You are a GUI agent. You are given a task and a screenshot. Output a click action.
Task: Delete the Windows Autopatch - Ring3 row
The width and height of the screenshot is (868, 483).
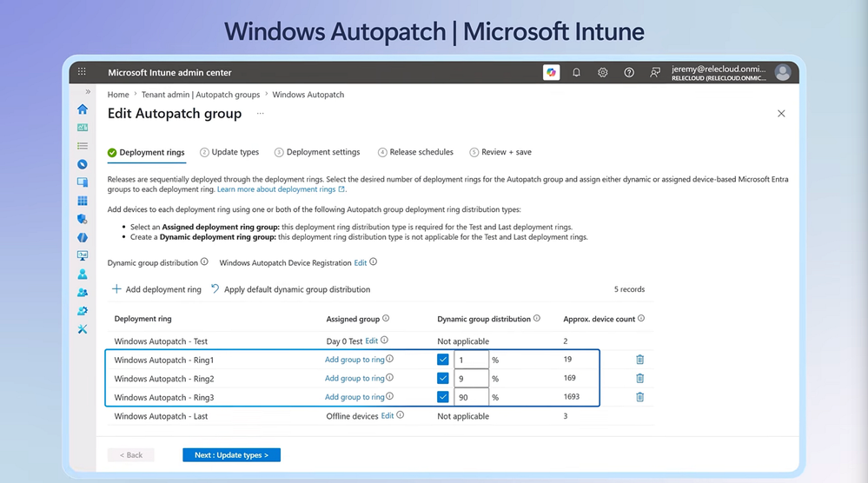[x=640, y=397]
